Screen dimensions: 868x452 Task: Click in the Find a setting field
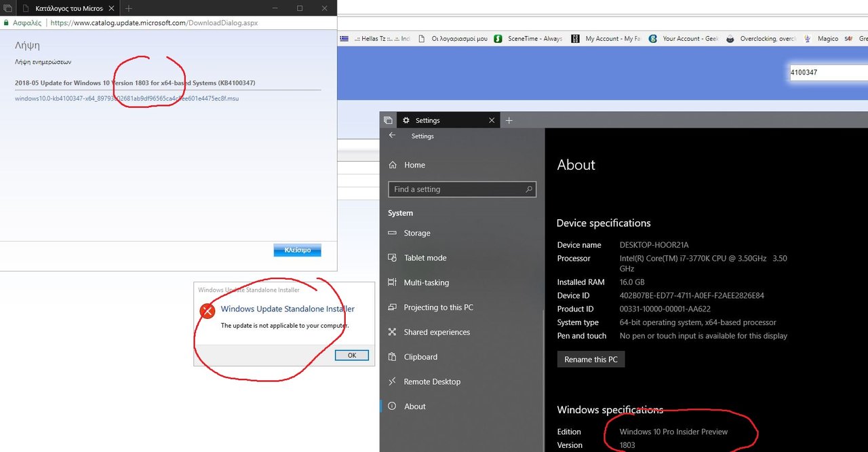click(x=462, y=189)
